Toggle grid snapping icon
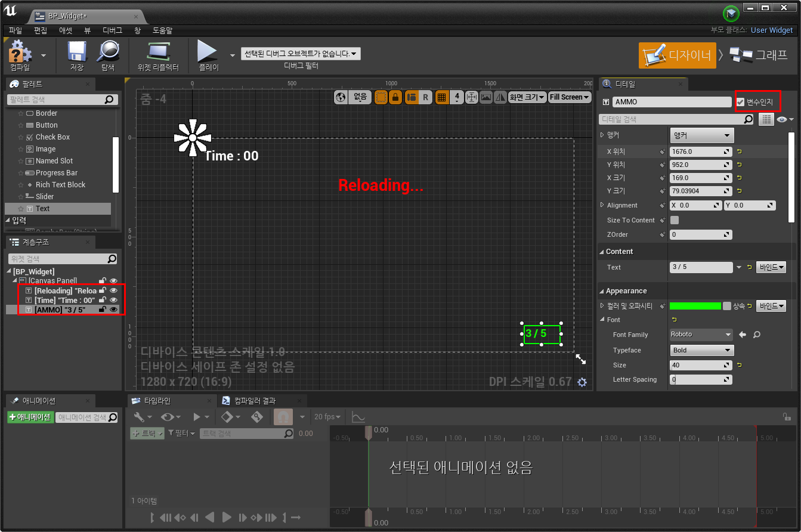 (x=442, y=97)
